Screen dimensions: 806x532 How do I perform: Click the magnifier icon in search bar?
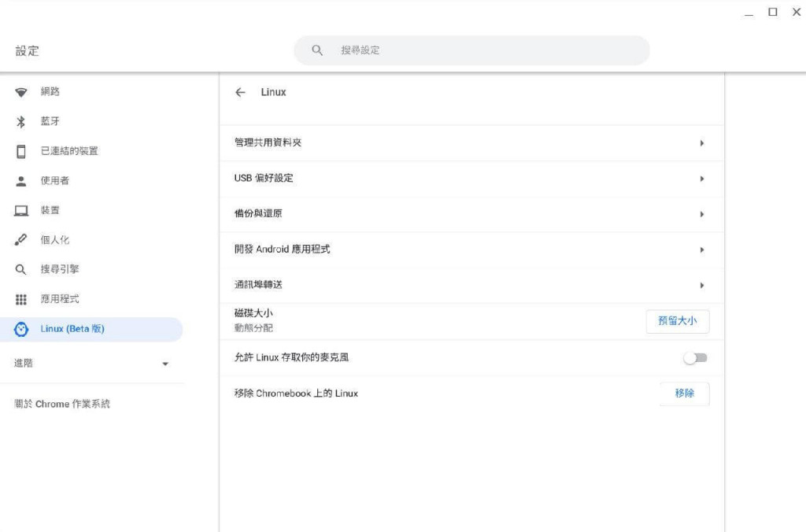(317, 50)
